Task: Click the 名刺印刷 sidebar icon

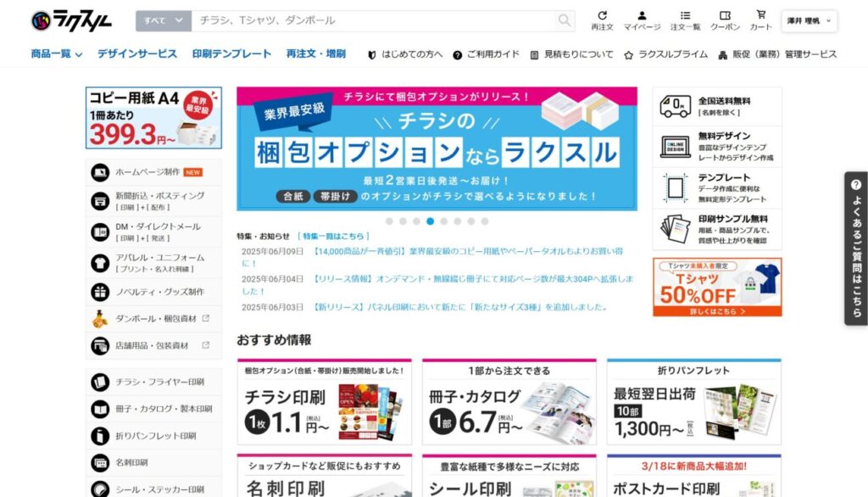Action: 100,462
